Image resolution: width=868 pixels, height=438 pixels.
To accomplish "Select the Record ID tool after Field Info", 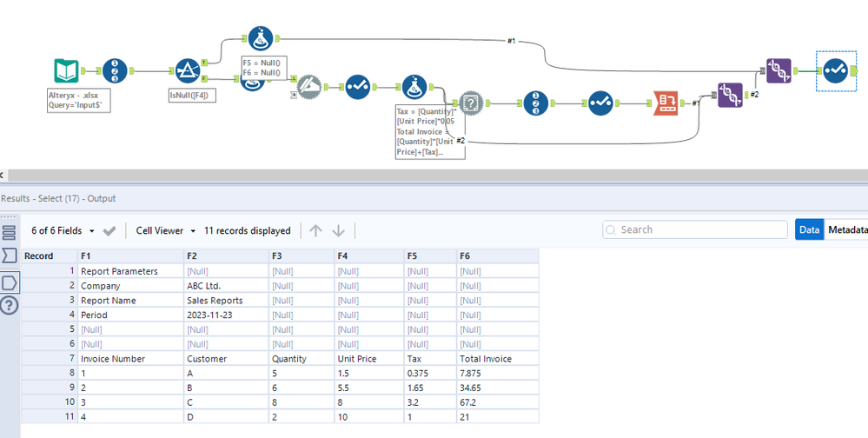I will [x=536, y=103].
